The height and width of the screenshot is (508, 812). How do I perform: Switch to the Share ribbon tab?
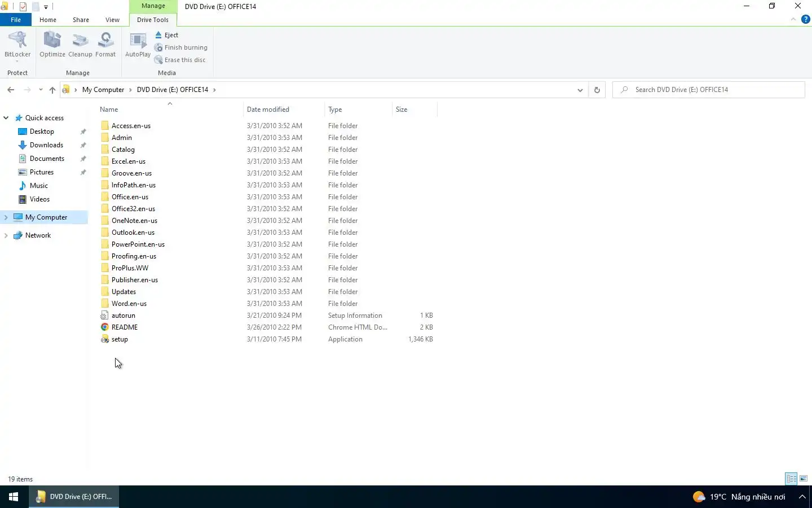[81, 20]
